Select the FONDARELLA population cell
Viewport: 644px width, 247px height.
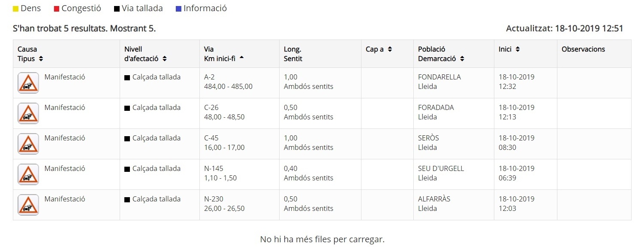[x=439, y=77]
